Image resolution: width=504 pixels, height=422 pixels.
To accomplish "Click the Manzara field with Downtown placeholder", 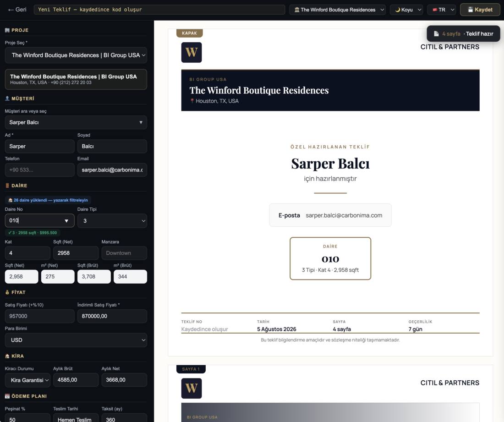I will [x=124, y=253].
